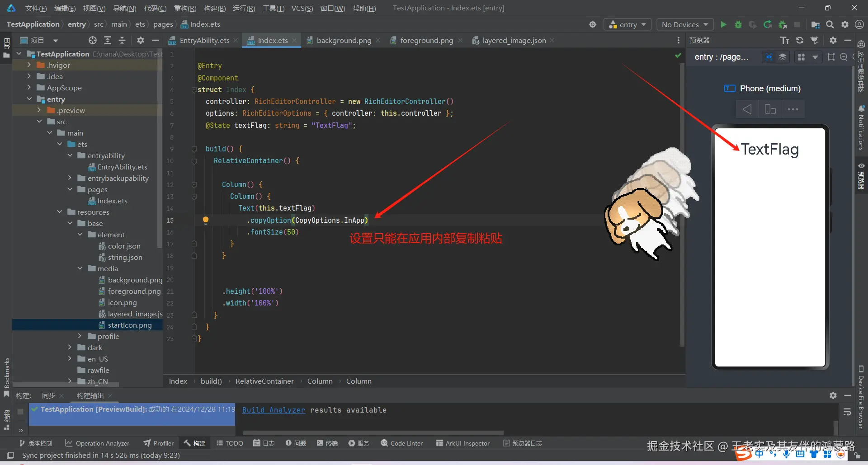Open the entry run configuration dropdown

tap(627, 24)
